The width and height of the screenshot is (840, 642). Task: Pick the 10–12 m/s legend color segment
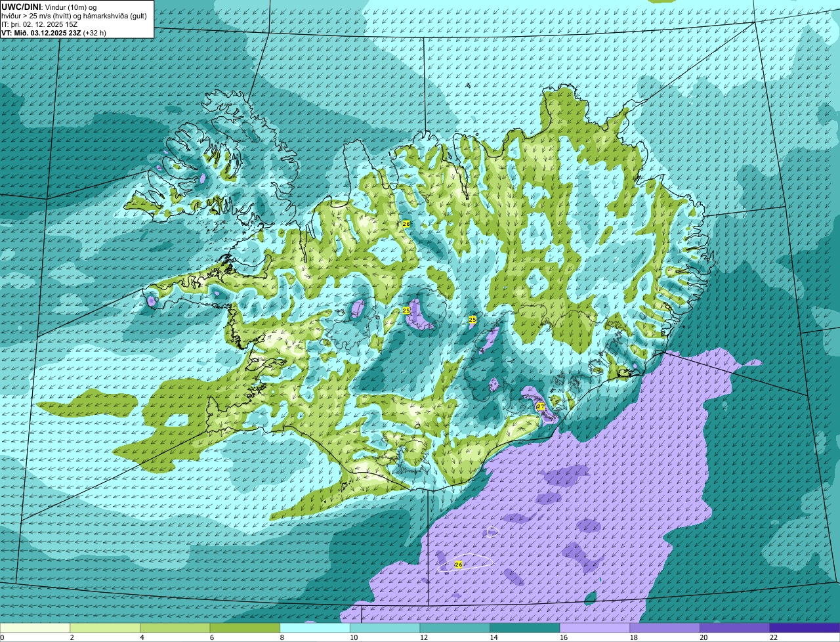coord(385,628)
